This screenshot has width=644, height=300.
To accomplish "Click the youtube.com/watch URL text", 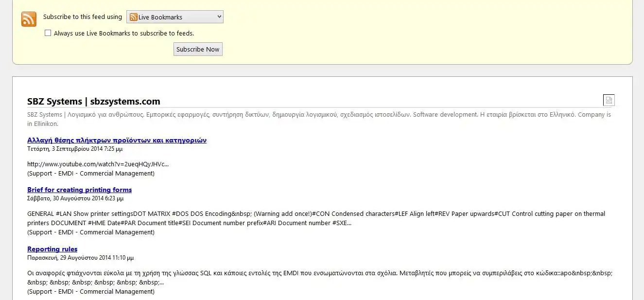I will 98,164.
